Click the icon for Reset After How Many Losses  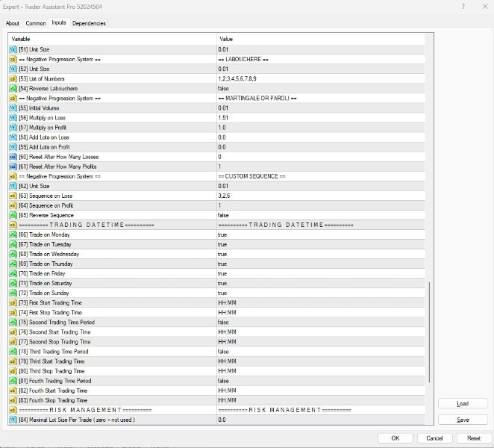[x=13, y=157]
